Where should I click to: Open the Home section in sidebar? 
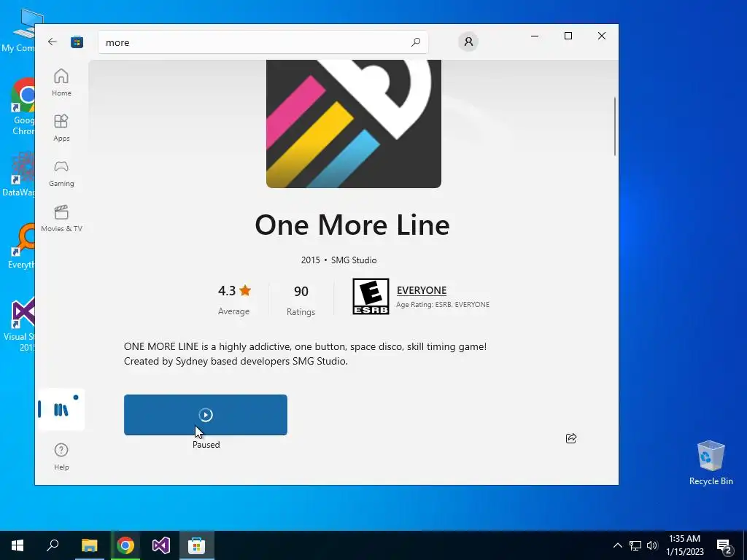(61, 83)
